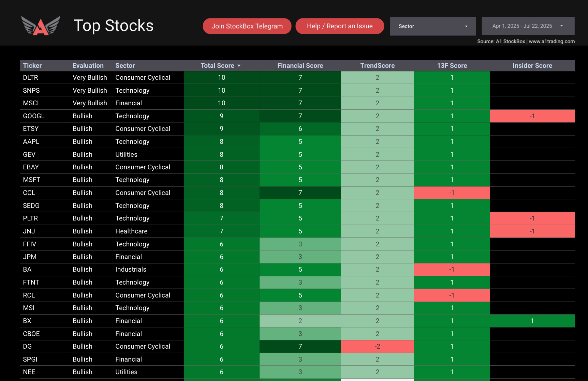
Task: Open the Sector filter dropdown
Action: click(x=432, y=26)
